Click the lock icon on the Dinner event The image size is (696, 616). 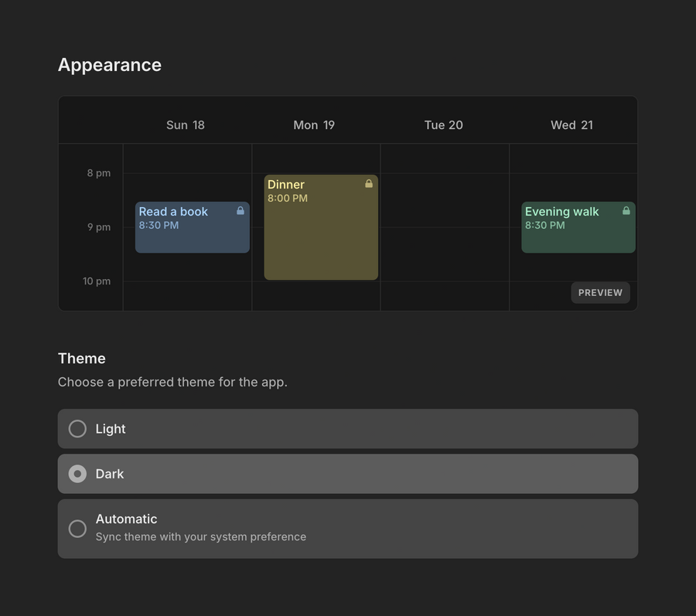click(369, 183)
